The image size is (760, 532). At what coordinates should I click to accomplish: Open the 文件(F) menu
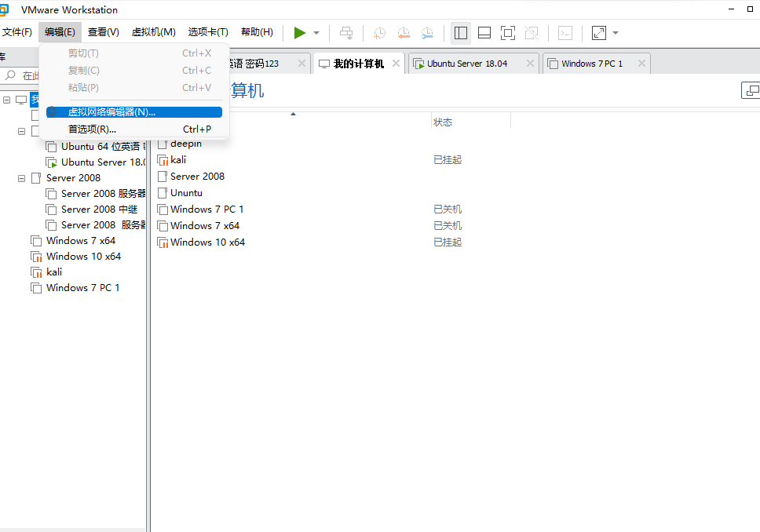point(17,32)
